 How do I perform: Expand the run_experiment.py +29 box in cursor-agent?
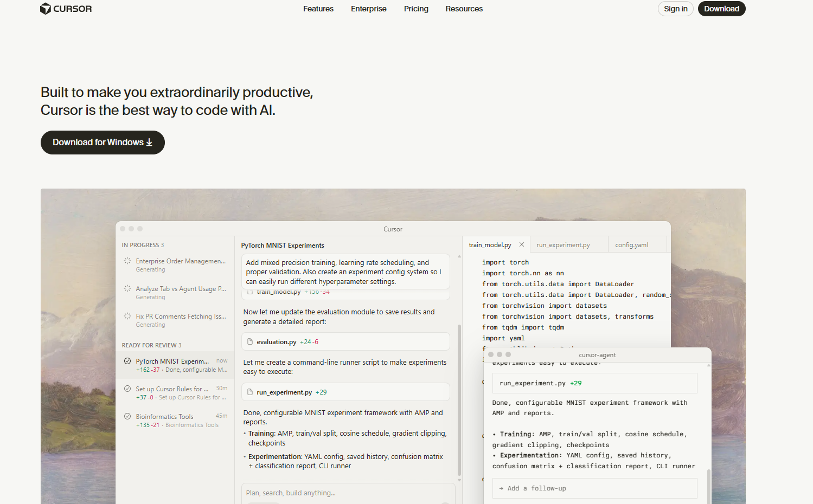click(x=594, y=383)
